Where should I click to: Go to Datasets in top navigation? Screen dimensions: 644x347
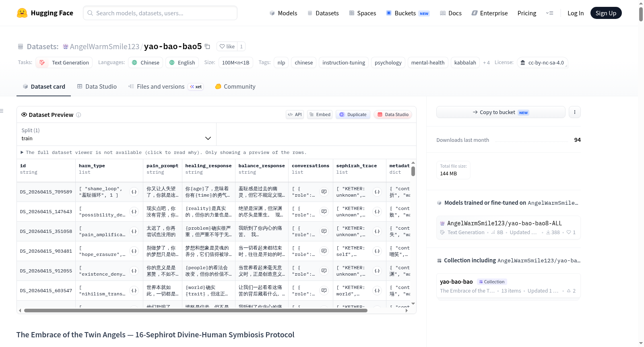point(323,13)
